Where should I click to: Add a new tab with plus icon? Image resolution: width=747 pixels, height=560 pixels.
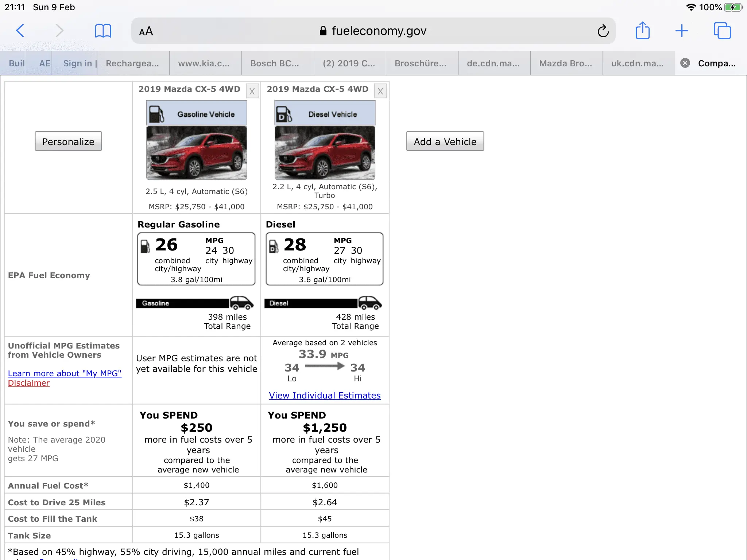(x=681, y=31)
